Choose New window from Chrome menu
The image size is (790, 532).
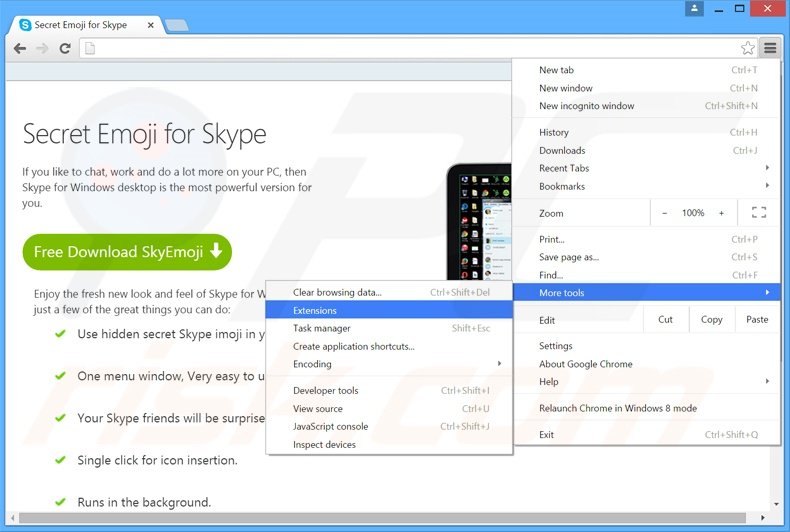point(647,88)
